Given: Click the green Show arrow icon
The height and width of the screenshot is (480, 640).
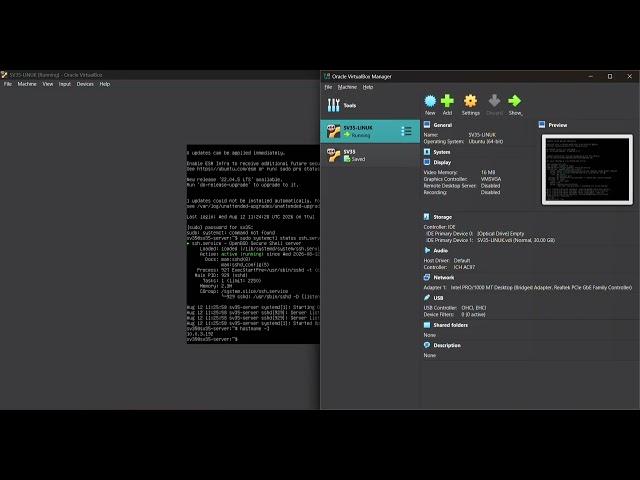Looking at the screenshot, I should (515, 101).
